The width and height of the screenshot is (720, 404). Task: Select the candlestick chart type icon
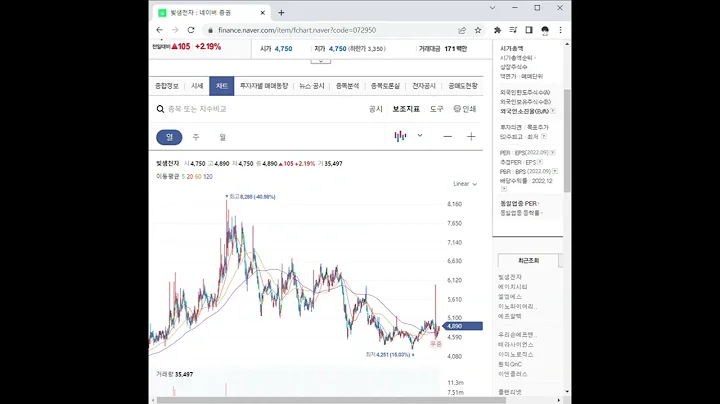coord(400,136)
